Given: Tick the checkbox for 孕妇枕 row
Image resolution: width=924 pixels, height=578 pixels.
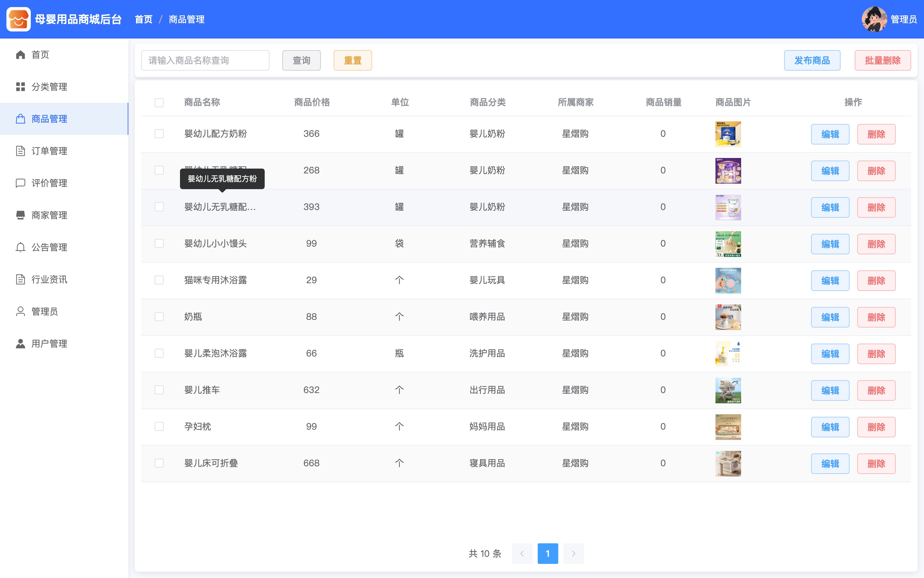Looking at the screenshot, I should tap(159, 427).
